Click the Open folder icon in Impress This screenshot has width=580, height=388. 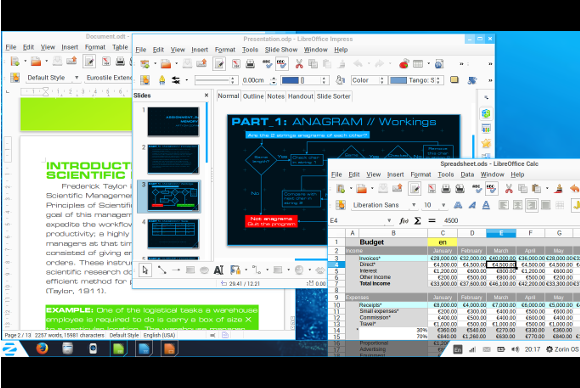point(166,64)
